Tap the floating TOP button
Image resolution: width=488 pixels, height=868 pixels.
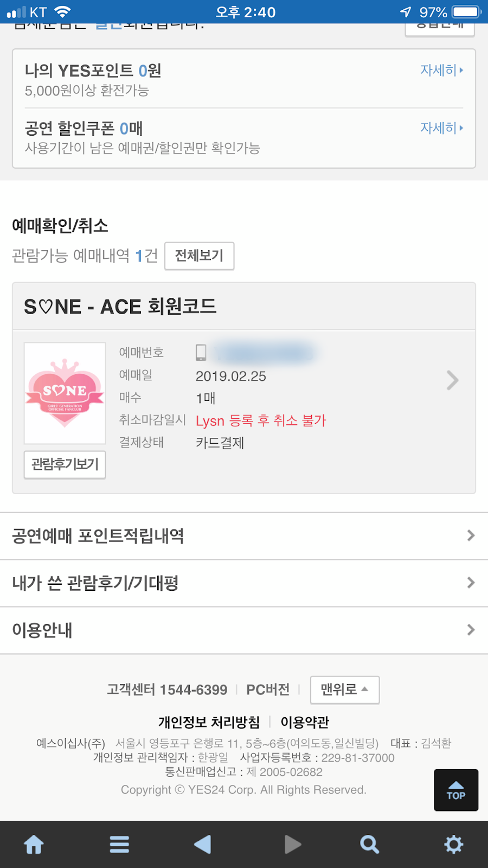(x=455, y=790)
